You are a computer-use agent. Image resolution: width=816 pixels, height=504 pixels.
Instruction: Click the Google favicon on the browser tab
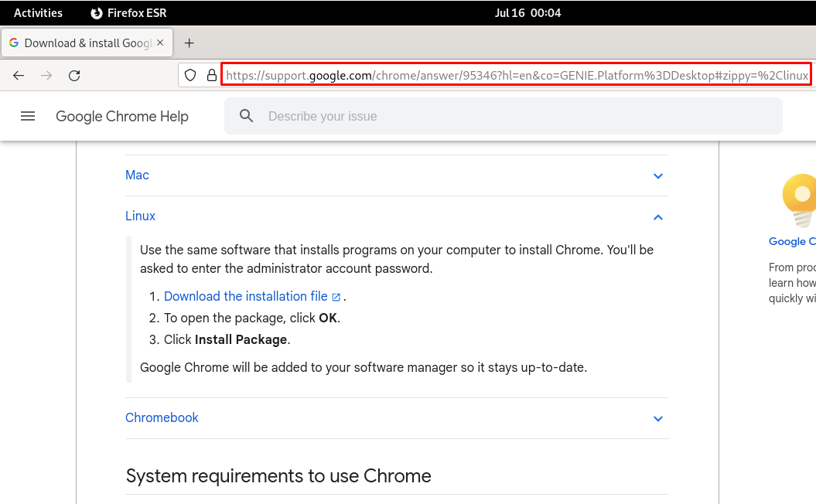[13, 43]
